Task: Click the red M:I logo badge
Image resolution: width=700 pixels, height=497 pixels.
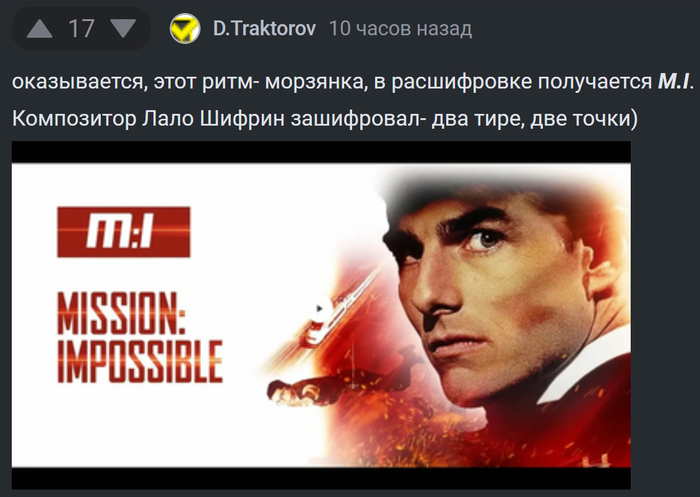Action: (x=124, y=232)
